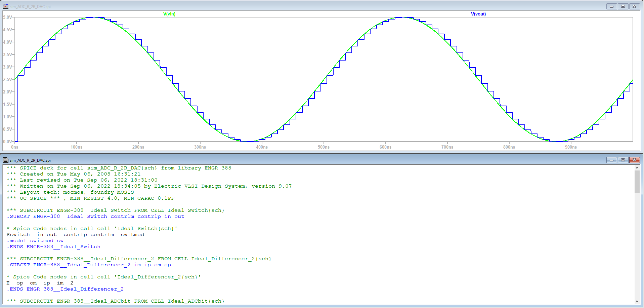Close the waveform plot window
The image size is (644, 308).
pos(634,6)
